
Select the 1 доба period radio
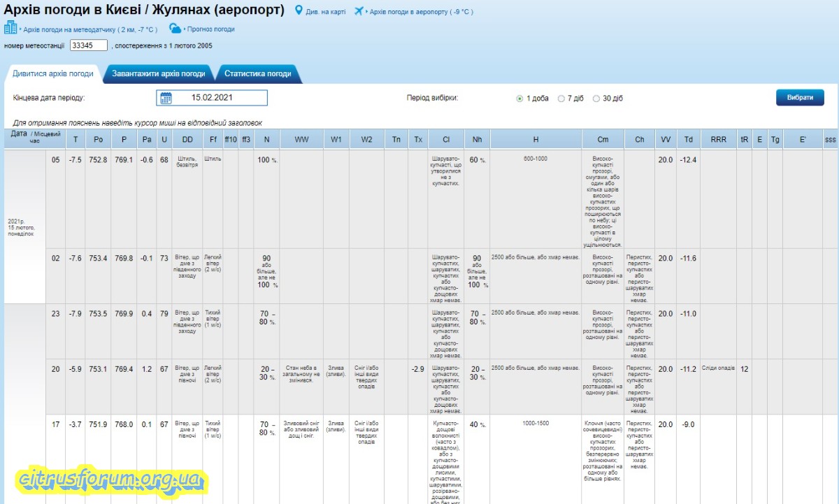pyautogui.click(x=519, y=99)
